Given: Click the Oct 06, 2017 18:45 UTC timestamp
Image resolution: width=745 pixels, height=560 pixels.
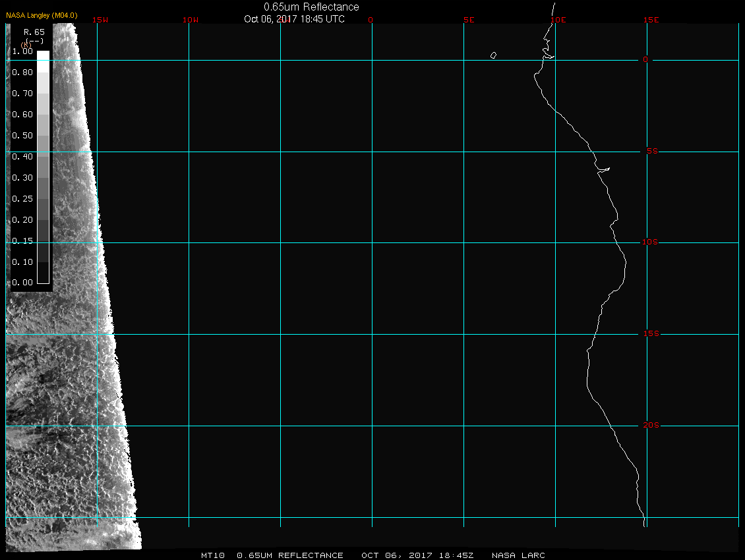Looking at the screenshot, I should pyautogui.click(x=294, y=19).
